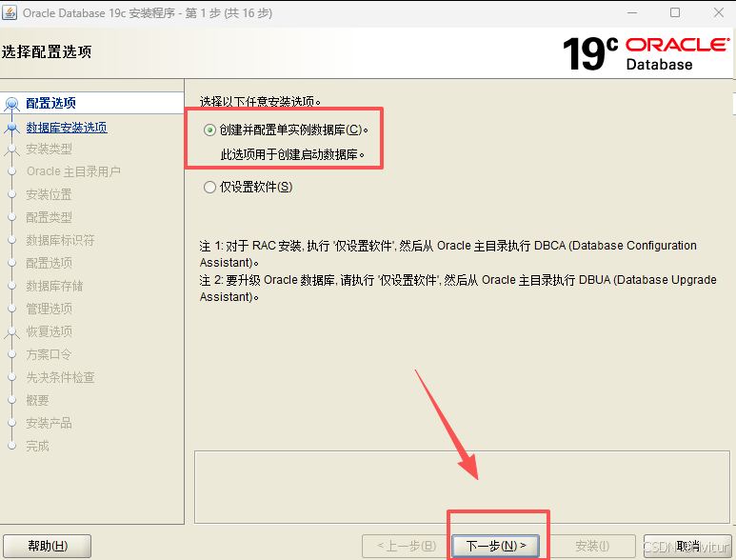Viewport: 736px width, 560px height.
Task: Click the 安装类型 step in sidebar
Action: [x=49, y=150]
